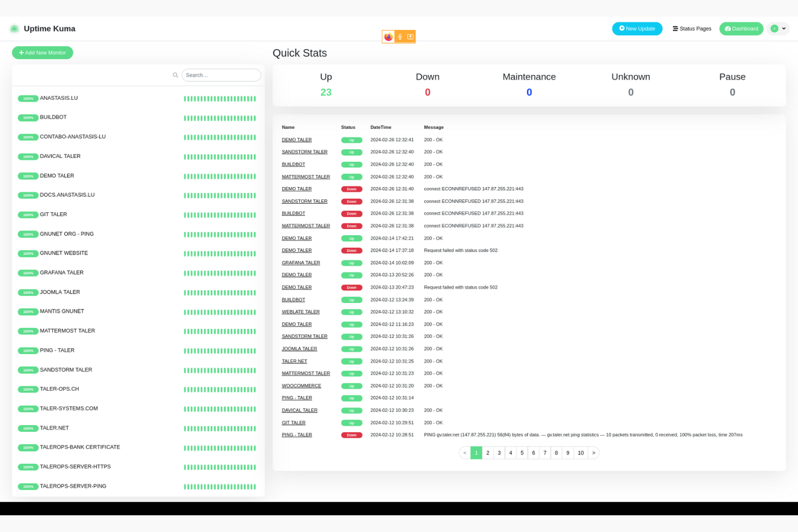
Task: Click Down badge for BUILDBOT 12:31:38
Action: [352, 214]
